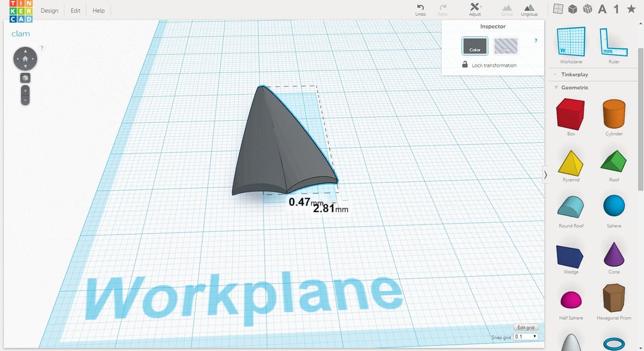The width and height of the screenshot is (644, 351).
Task: Click the Group button
Action: tap(507, 10)
